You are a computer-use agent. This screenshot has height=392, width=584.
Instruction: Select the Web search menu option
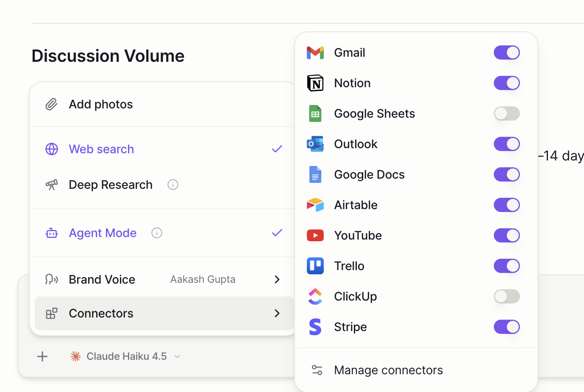[101, 149]
